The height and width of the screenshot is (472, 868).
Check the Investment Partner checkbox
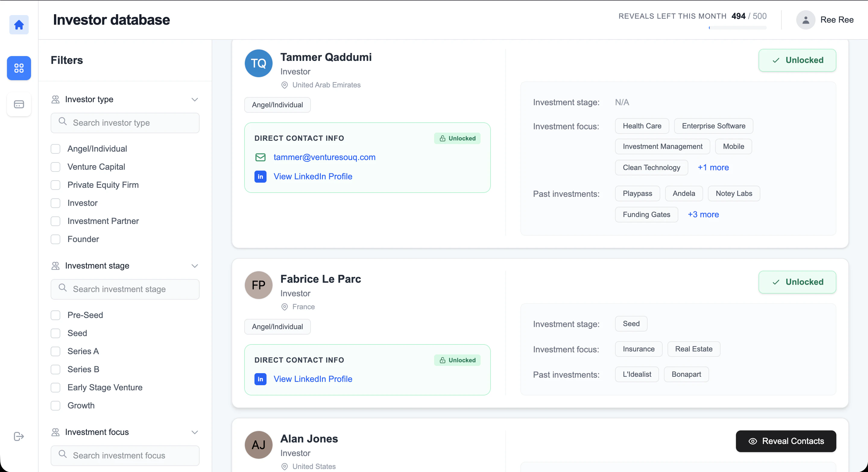(55, 221)
